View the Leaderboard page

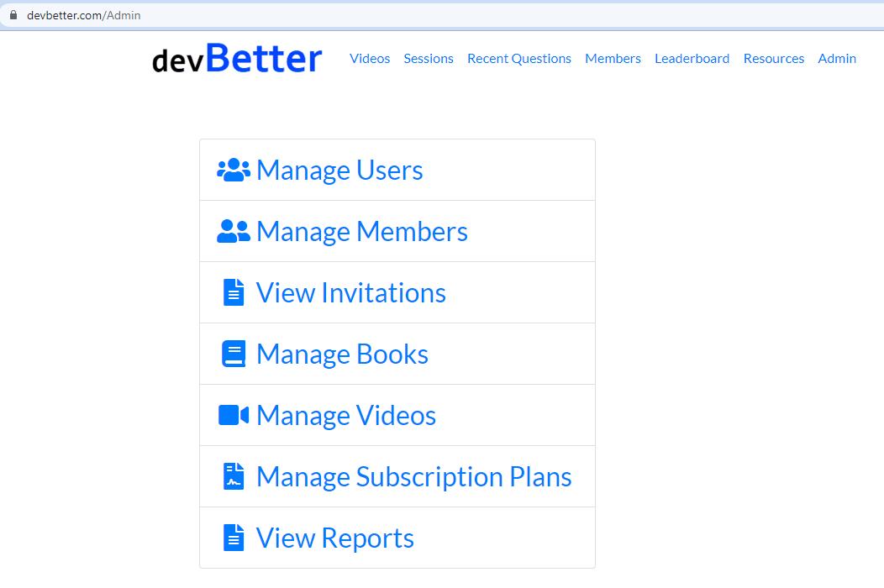tap(692, 58)
